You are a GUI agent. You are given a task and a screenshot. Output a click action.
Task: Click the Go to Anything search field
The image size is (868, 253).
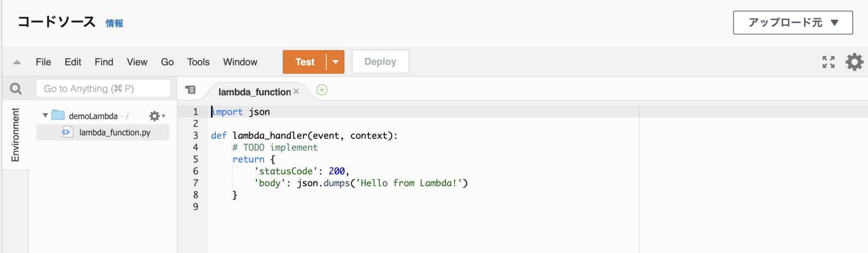tap(103, 89)
